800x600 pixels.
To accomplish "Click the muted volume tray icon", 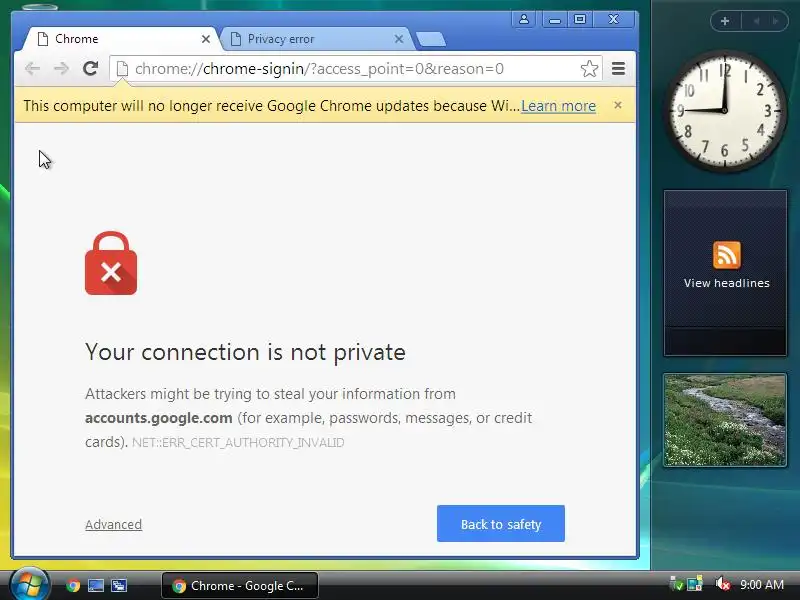I will 722,584.
